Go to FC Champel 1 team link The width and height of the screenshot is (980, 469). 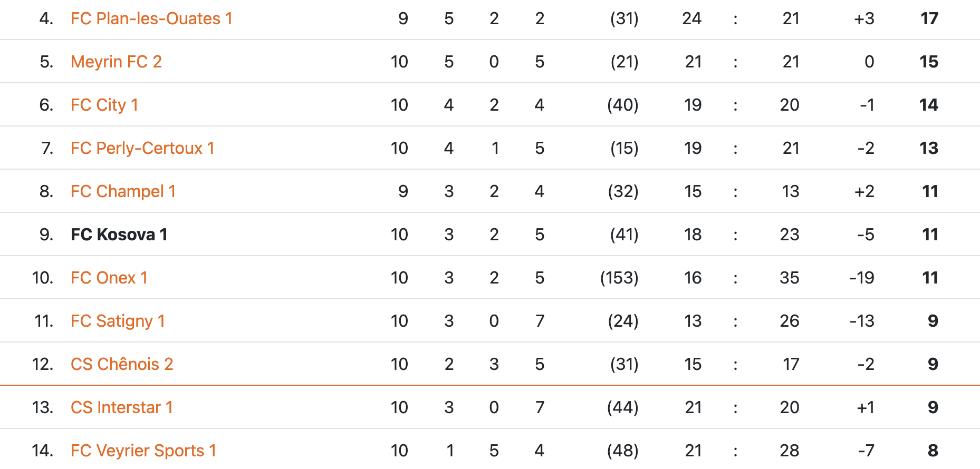tap(123, 192)
